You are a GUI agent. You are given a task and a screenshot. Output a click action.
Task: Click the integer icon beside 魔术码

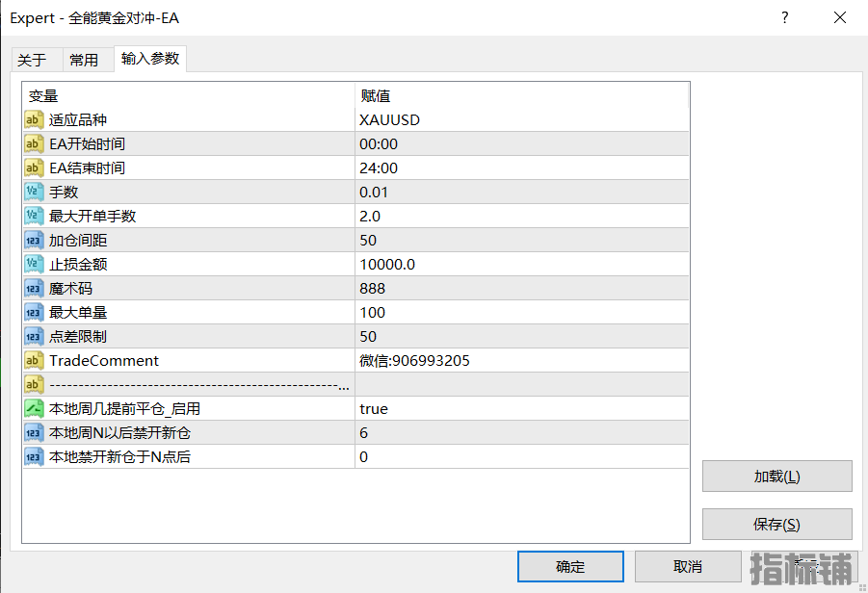[34, 289]
